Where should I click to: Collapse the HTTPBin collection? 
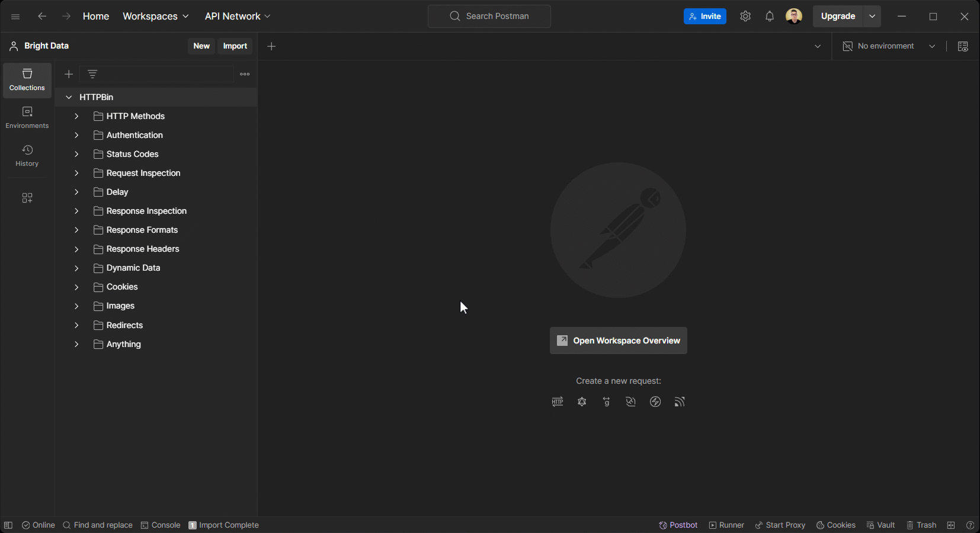point(69,97)
